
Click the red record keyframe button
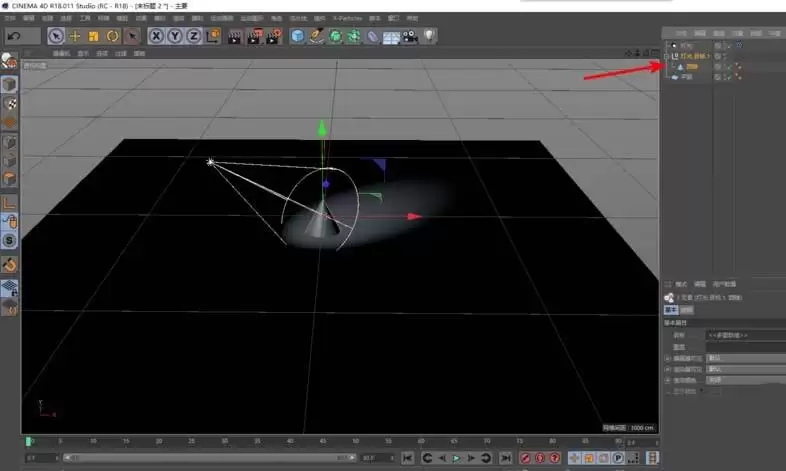tap(525, 458)
